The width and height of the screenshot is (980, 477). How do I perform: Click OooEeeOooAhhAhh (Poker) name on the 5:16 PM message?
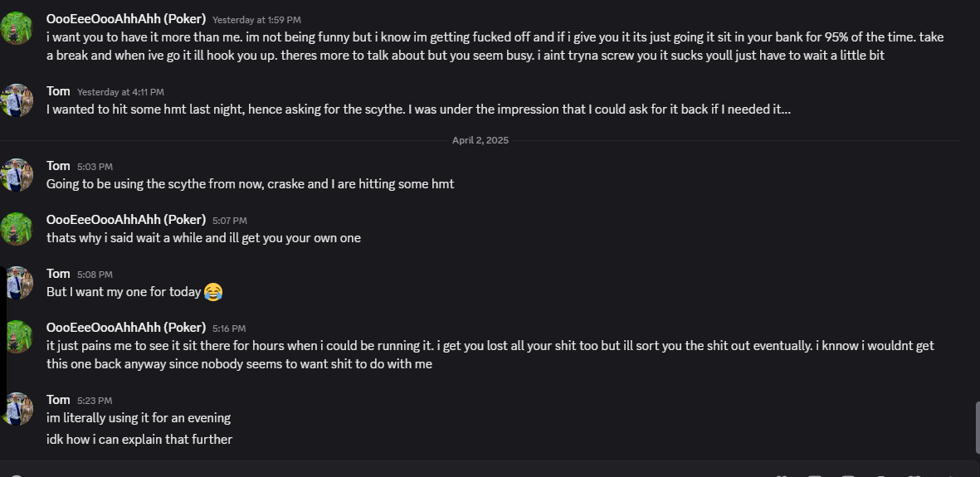[x=126, y=327]
